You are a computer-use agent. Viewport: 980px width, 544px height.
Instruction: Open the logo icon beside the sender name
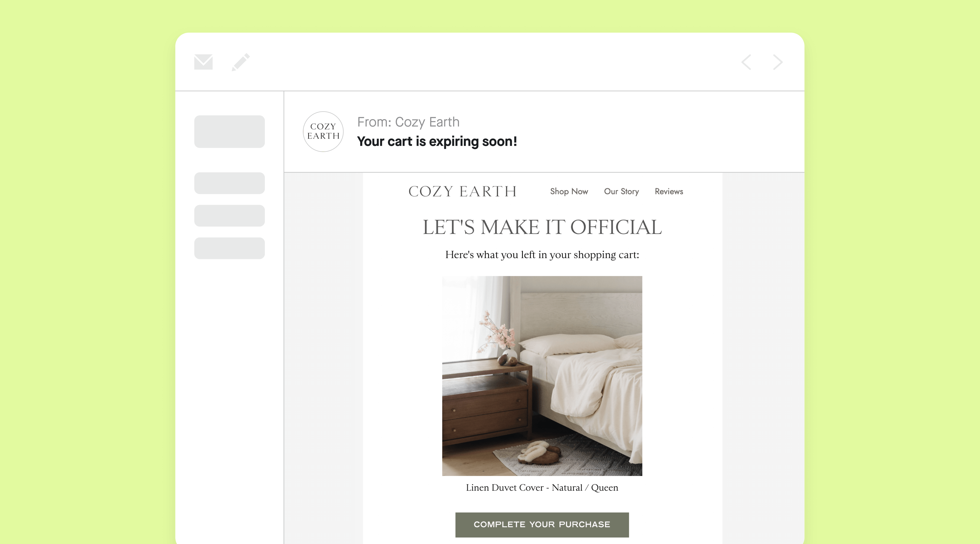pos(323,132)
